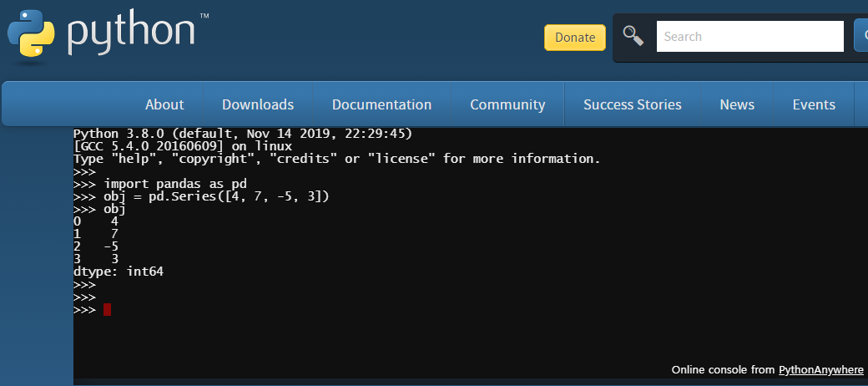The height and width of the screenshot is (386, 868).
Task: Click the 'Python 3.8.0' version line
Action: tap(243, 134)
